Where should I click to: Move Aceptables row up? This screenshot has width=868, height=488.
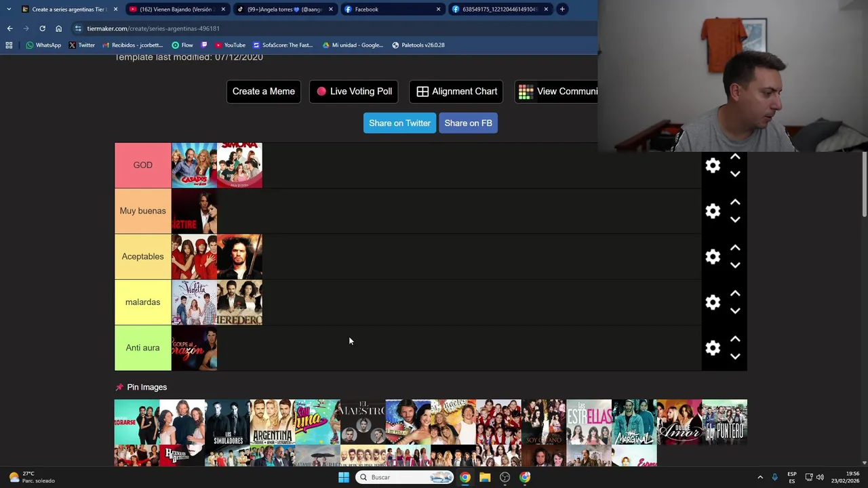(735, 247)
